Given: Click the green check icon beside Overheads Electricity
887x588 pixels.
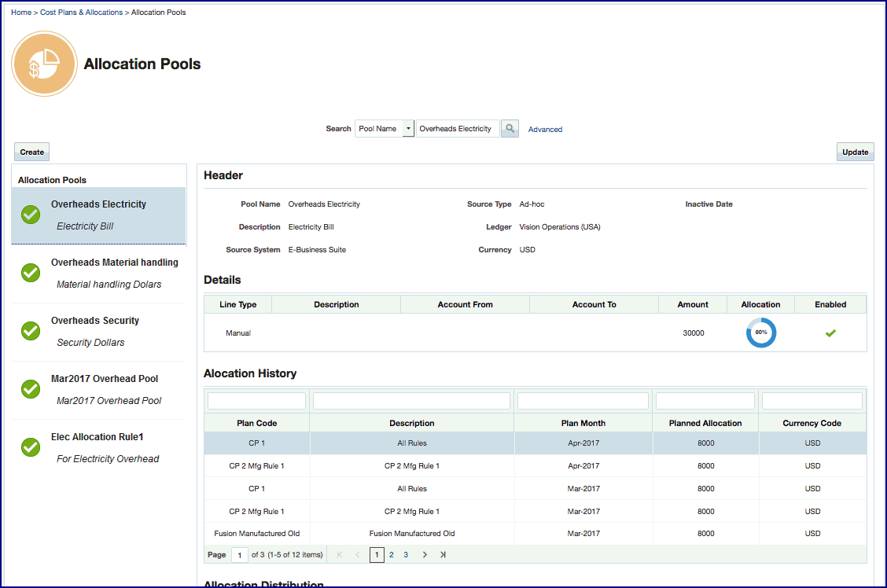Looking at the screenshot, I should click(31, 215).
